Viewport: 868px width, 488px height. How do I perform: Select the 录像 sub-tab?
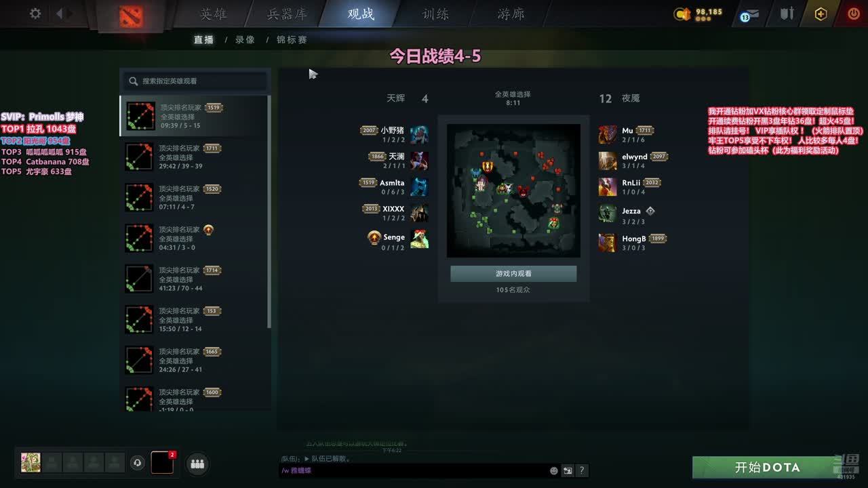245,40
